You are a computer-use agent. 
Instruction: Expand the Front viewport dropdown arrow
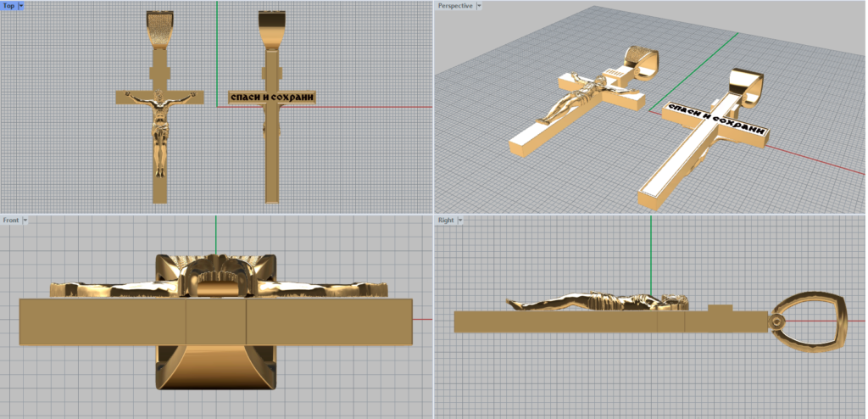[25, 221]
